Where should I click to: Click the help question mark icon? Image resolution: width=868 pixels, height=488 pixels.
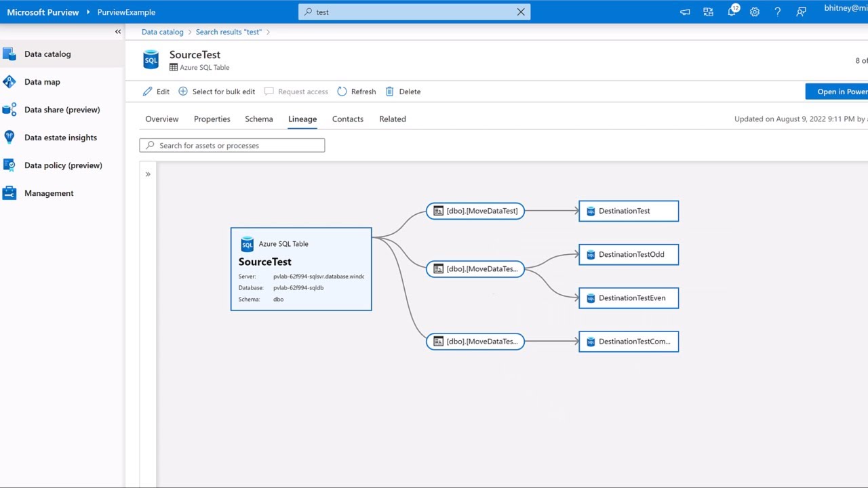click(778, 12)
